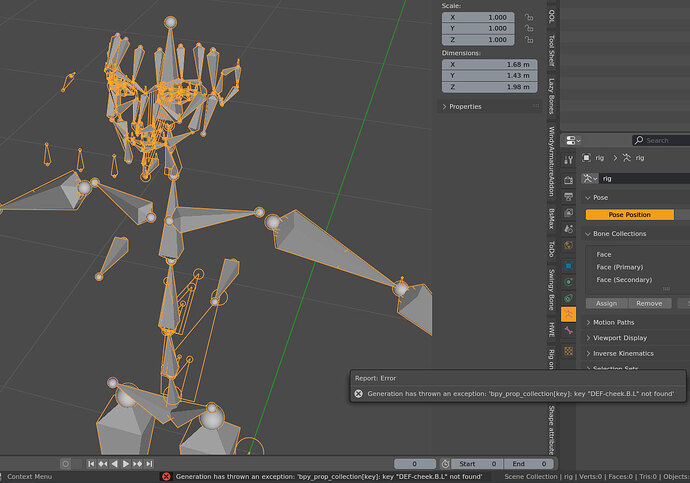Click the error icon in the report popup
Viewport: 690px width, 483px height.
pyautogui.click(x=359, y=394)
